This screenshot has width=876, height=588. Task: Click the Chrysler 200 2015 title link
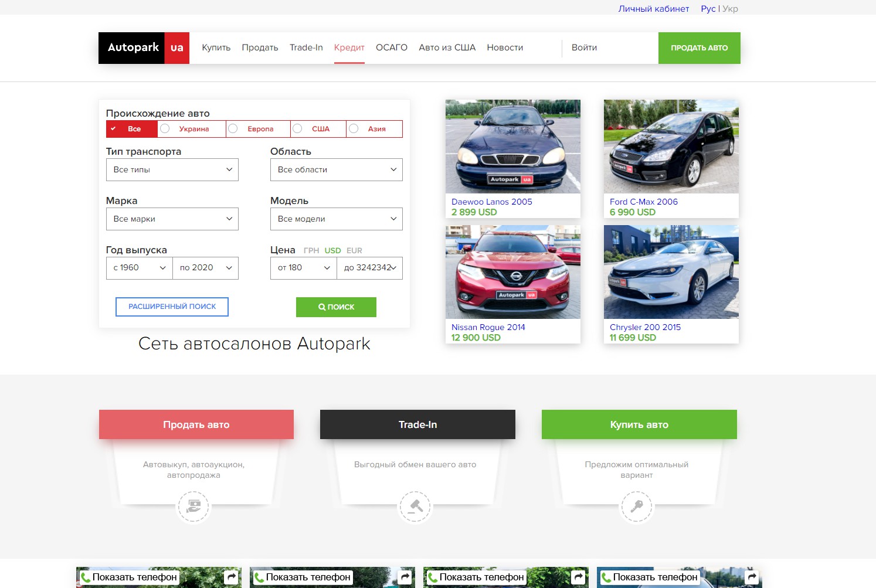click(x=646, y=327)
